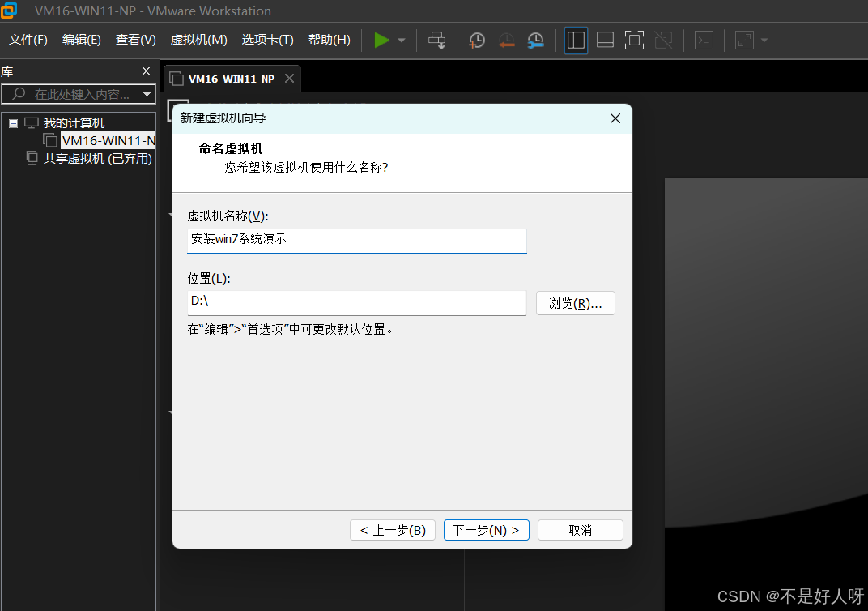Screen dimensions: 868x611
Task: Click the 上一步(B) back button
Action: [393, 530]
